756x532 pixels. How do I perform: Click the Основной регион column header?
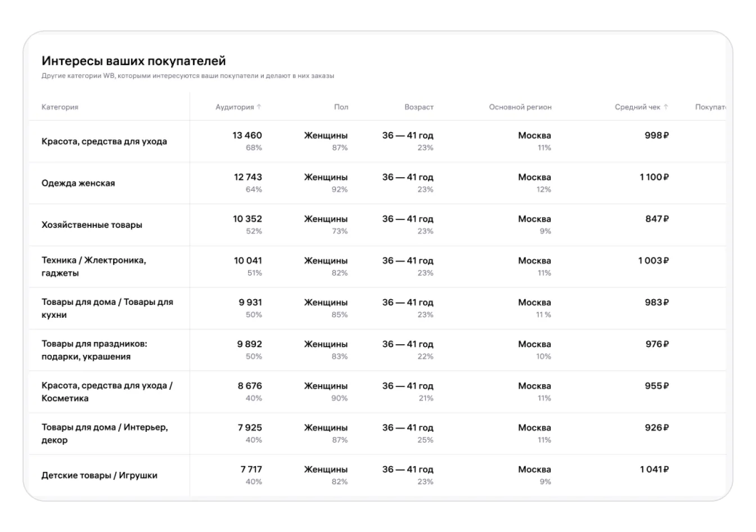(520, 107)
